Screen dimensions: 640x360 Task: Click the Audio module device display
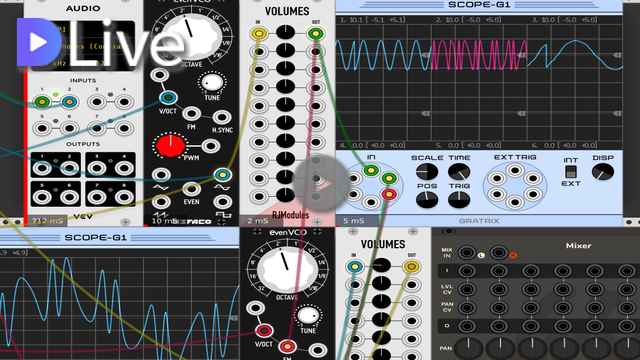click(x=83, y=46)
